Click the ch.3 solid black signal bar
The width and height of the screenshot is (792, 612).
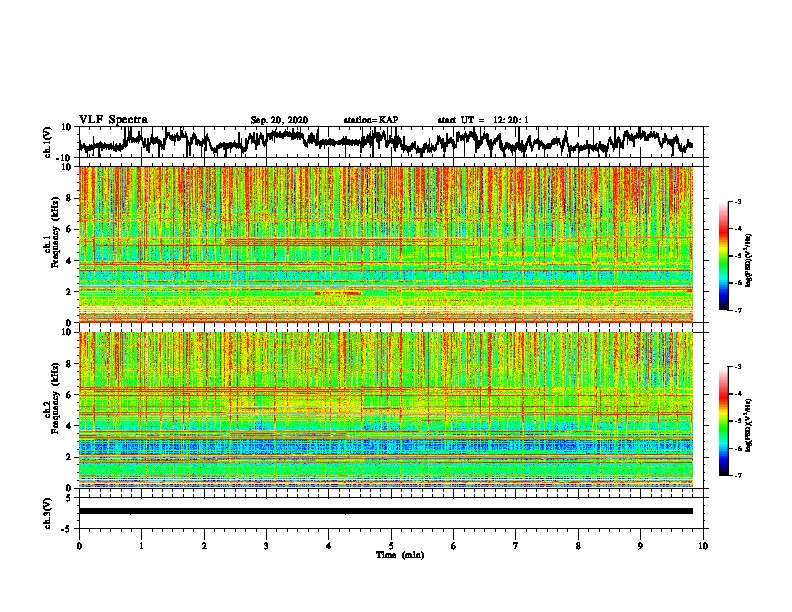[x=386, y=511]
